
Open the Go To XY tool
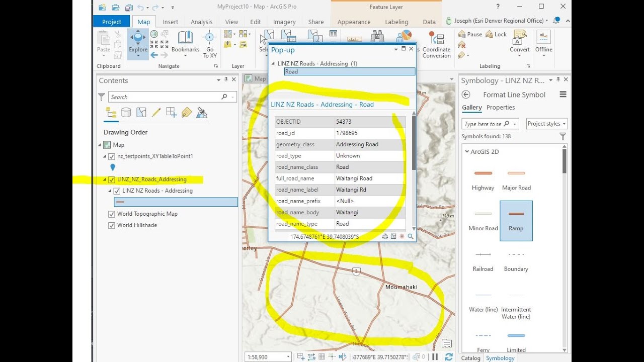pyautogui.click(x=210, y=44)
